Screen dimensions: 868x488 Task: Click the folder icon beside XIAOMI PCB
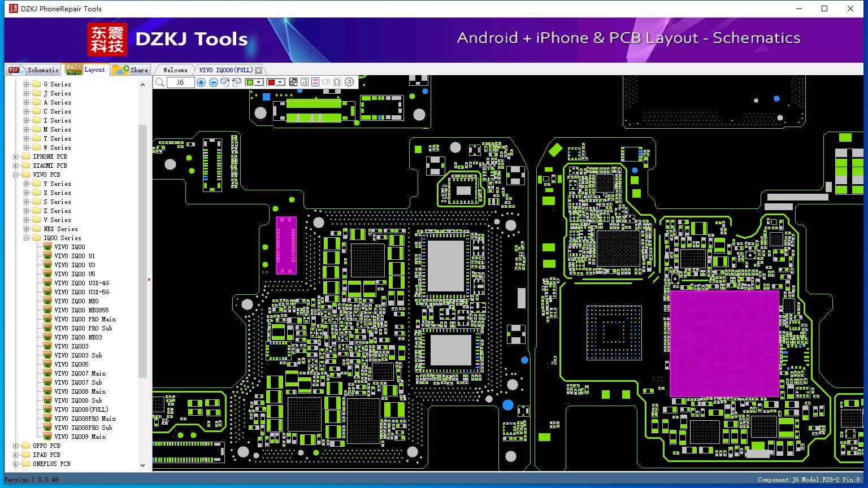tap(26, 165)
